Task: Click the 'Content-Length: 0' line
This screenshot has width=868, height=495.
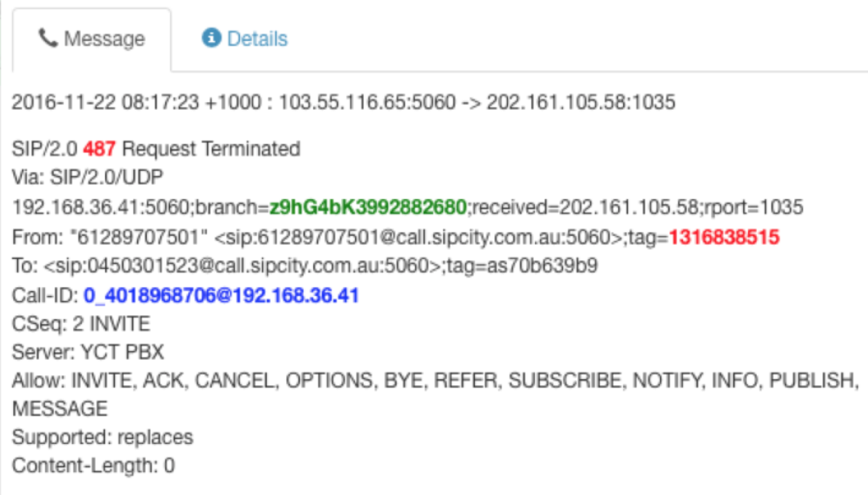Action: [93, 466]
